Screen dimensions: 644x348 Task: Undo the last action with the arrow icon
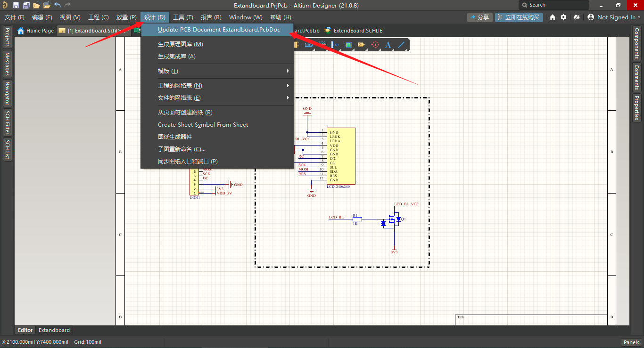click(58, 5)
